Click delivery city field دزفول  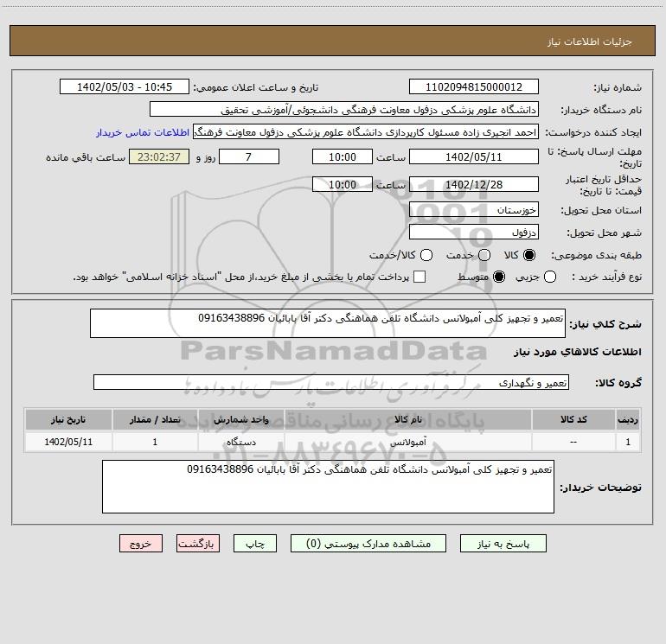click(x=474, y=232)
